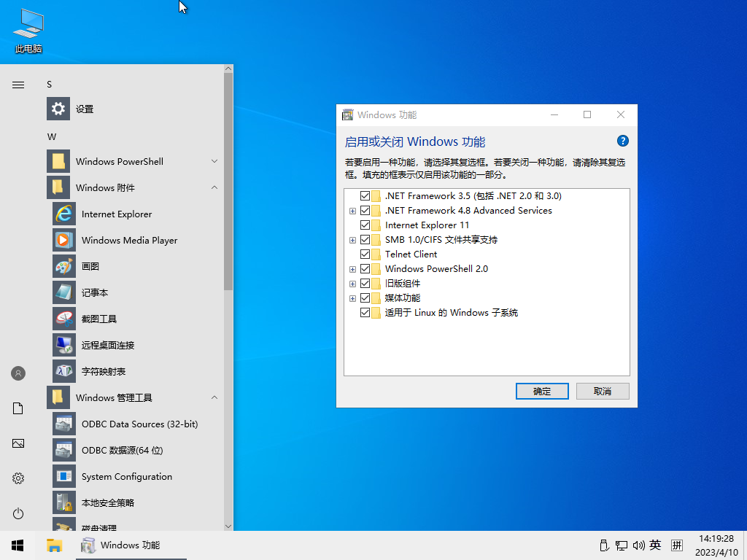Uncheck .NET Framework 3.5 checkbox

(365, 195)
